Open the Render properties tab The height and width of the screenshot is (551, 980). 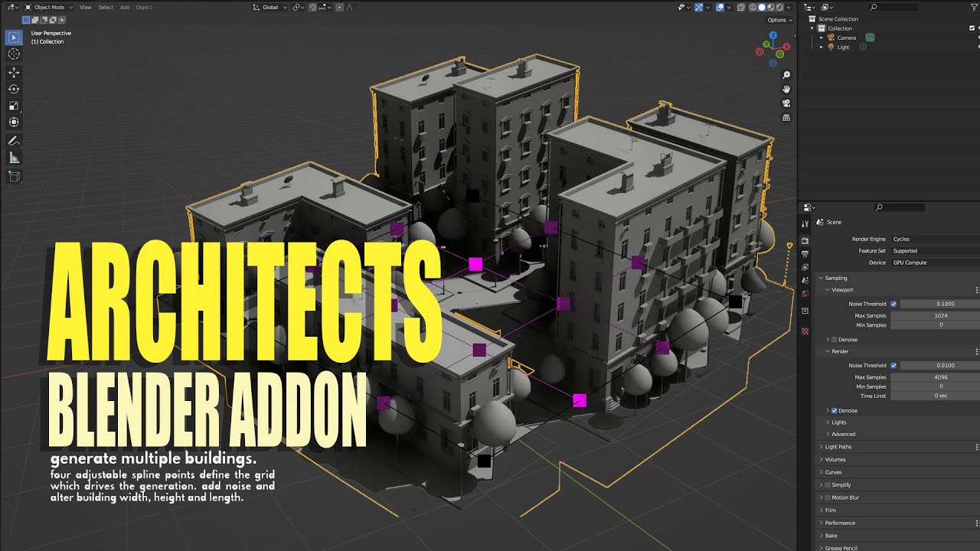click(x=805, y=240)
